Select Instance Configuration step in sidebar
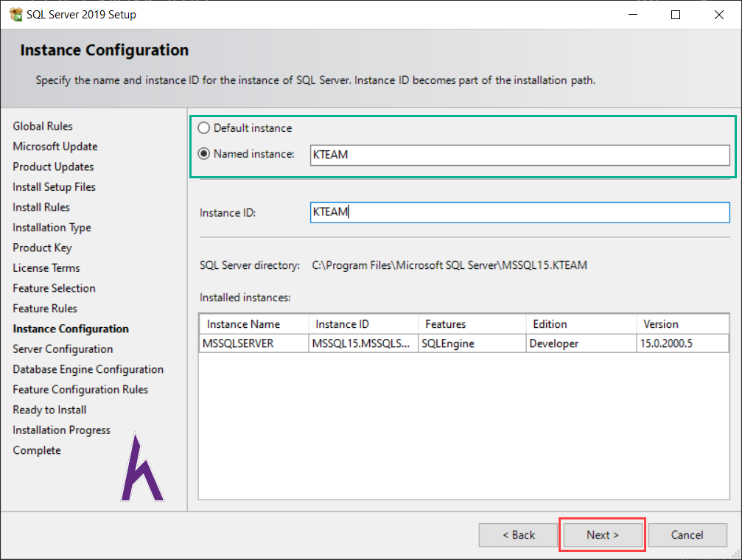The image size is (742, 560). tap(71, 329)
